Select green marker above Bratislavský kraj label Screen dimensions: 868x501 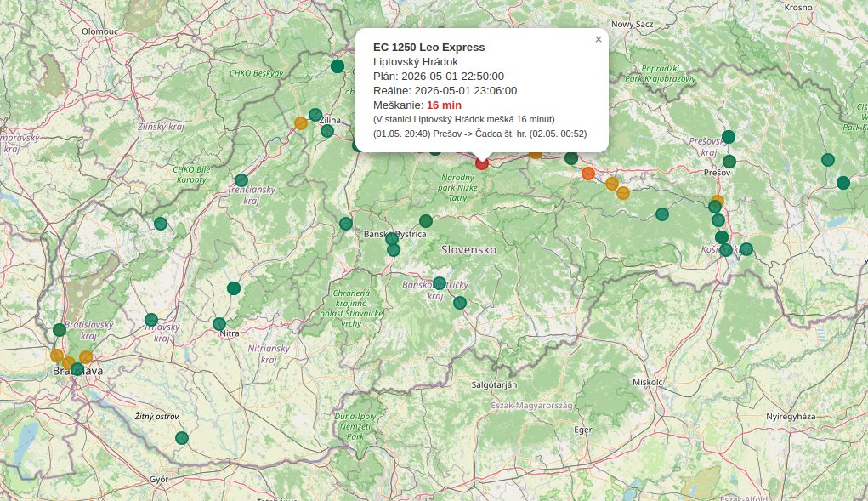[60, 331]
